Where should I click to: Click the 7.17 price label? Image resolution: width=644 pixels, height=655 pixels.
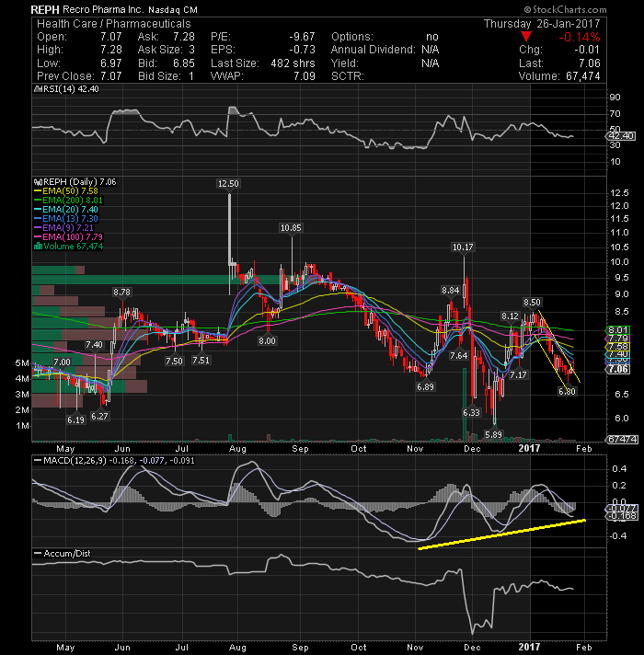point(518,375)
